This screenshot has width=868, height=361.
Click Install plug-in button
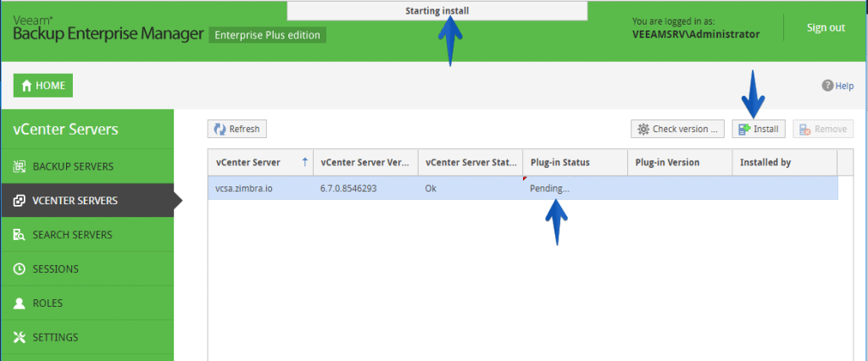coord(759,129)
